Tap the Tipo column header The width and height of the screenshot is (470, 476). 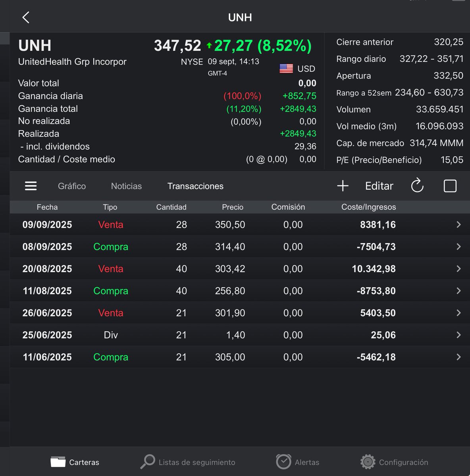tap(110, 207)
